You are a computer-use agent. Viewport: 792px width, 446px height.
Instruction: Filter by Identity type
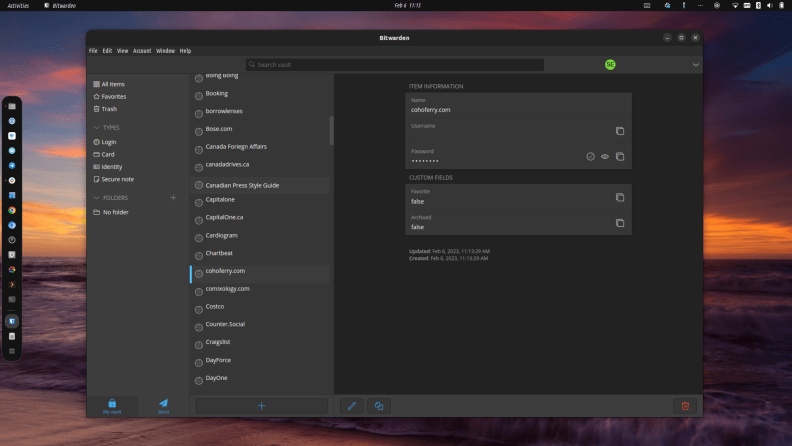(108, 167)
